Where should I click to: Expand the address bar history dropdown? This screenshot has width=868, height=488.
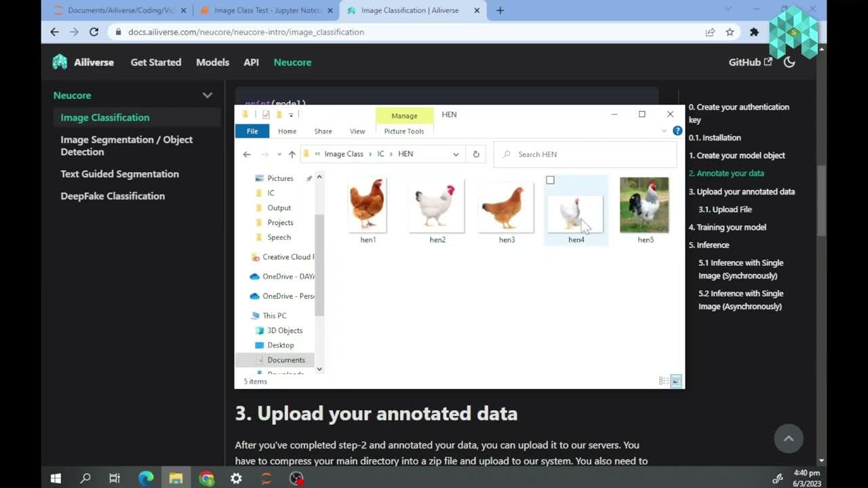(456, 155)
